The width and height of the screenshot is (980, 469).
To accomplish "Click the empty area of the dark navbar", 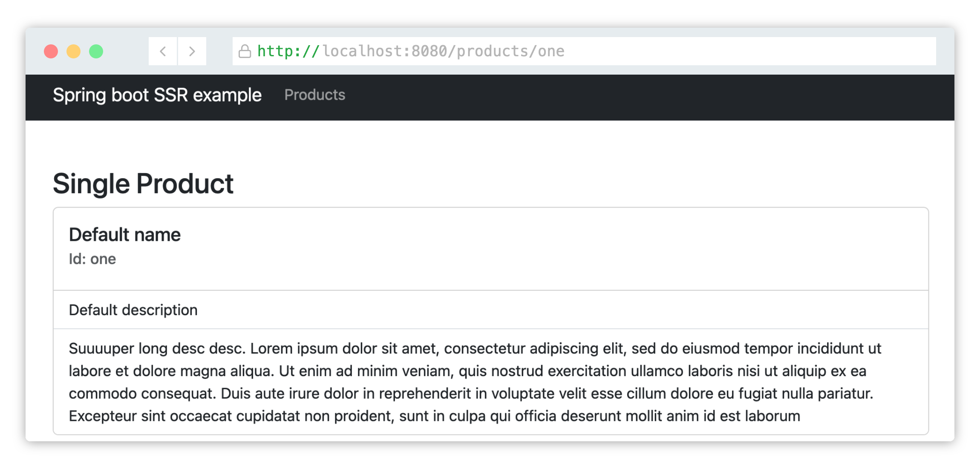I will point(639,97).
